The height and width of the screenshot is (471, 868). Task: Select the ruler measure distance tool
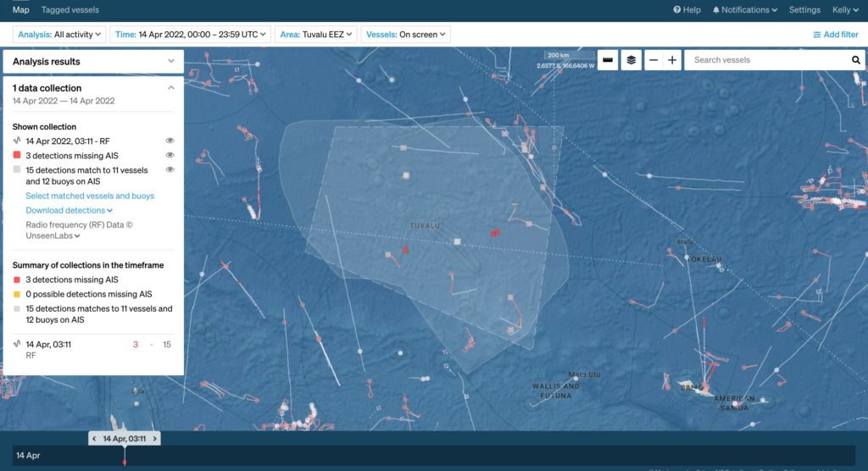coord(608,60)
